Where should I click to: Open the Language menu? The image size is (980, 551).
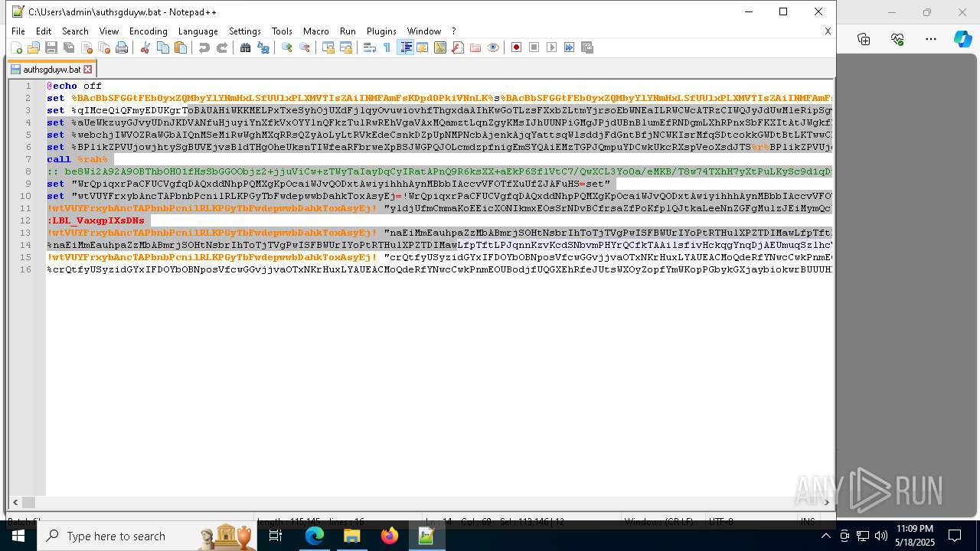(198, 31)
